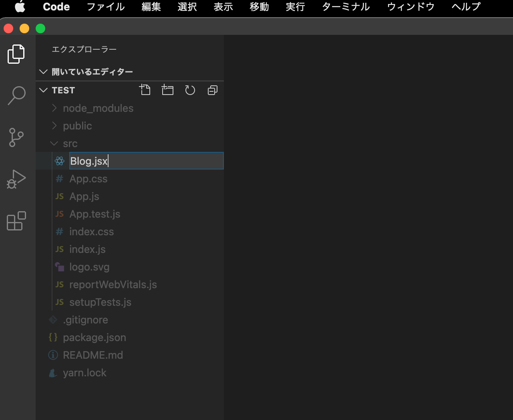Collapse the 開いているエディター section
The height and width of the screenshot is (420, 513).
(44, 72)
